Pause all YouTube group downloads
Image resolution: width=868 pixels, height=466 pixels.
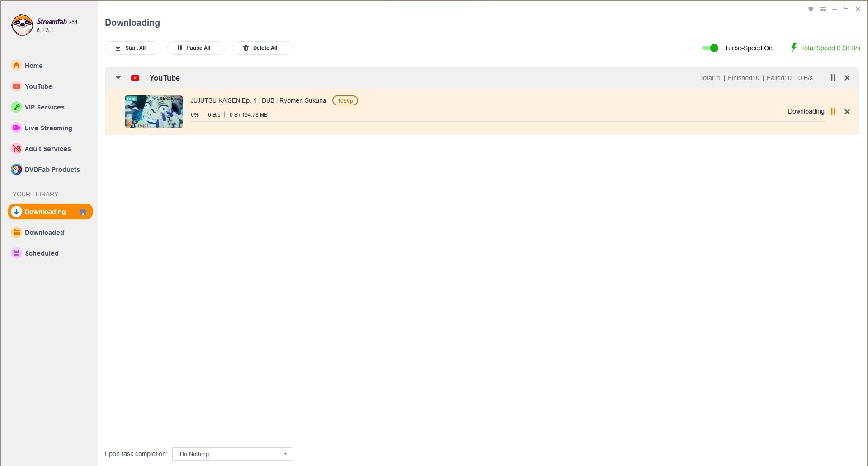tap(833, 78)
